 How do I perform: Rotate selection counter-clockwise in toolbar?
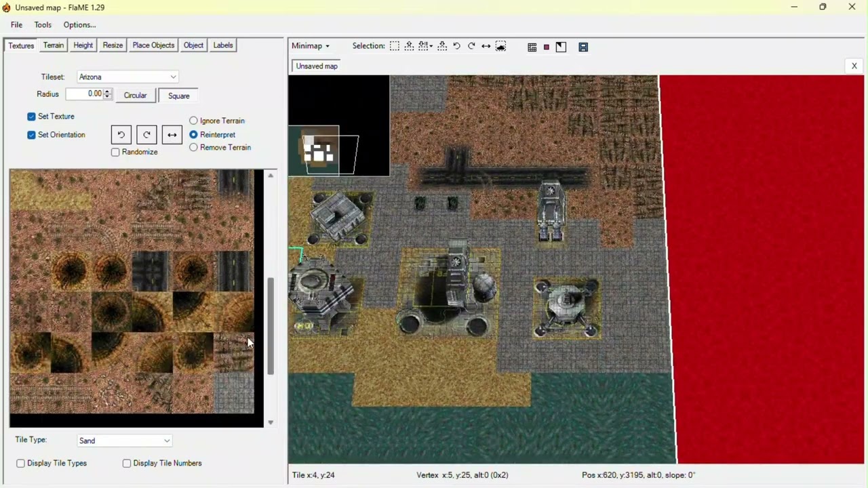tap(457, 46)
